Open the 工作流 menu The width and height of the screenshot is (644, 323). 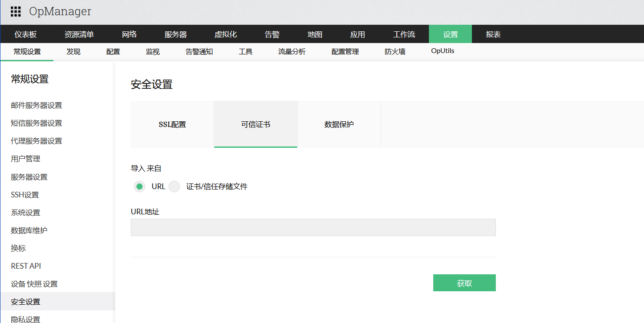(404, 34)
